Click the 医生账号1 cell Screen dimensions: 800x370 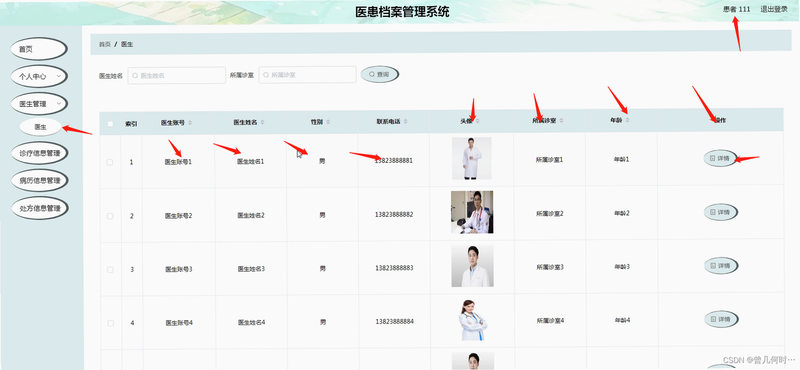[x=178, y=162]
